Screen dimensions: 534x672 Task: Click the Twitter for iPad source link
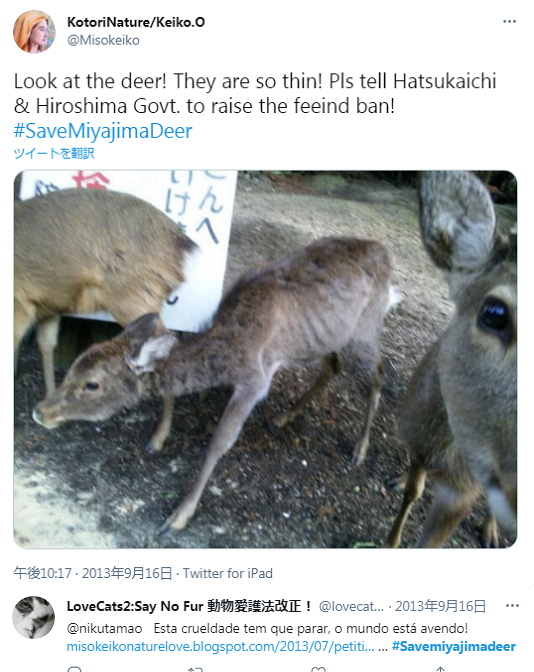coord(228,573)
